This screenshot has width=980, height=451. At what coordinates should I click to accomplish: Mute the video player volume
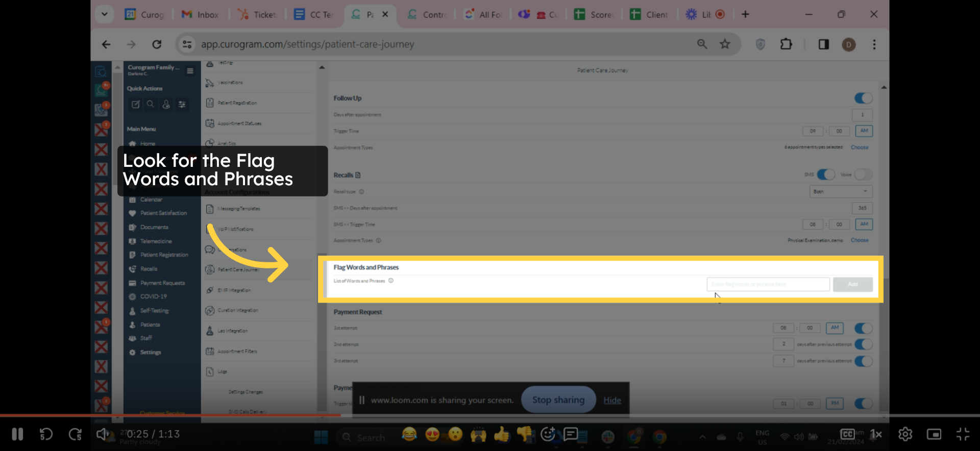tap(103, 434)
